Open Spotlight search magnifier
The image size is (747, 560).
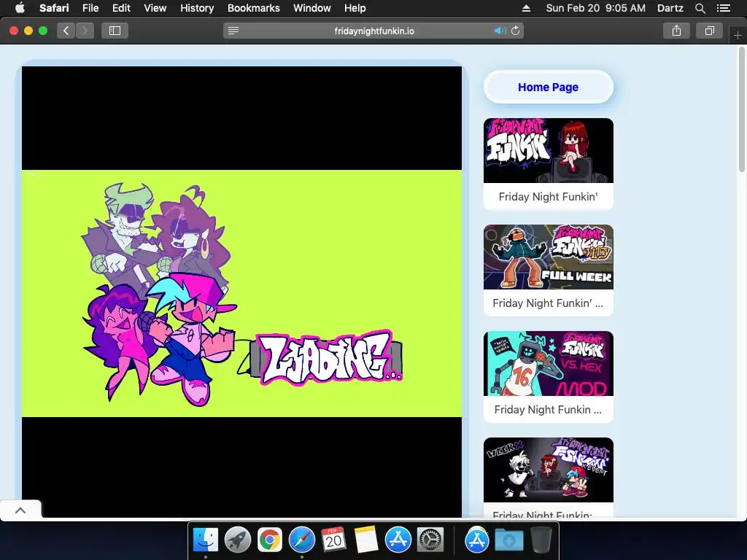point(700,7)
